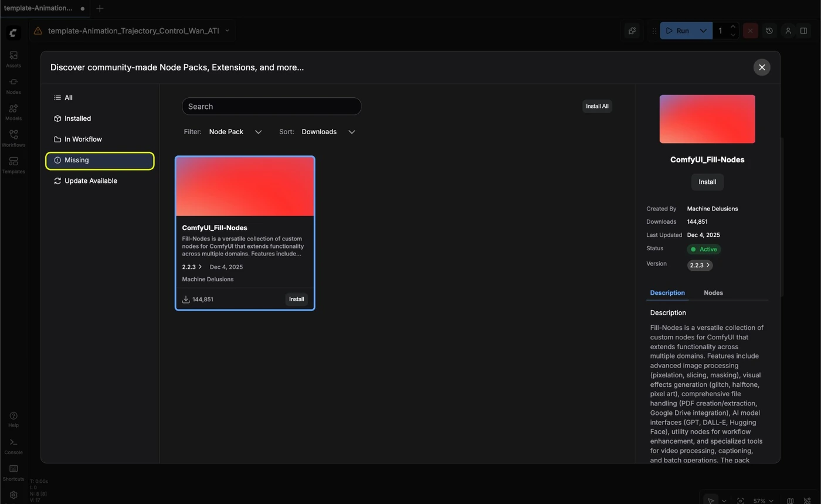Click the node pack search field
Image resolution: width=821 pixels, height=504 pixels.
point(272,106)
